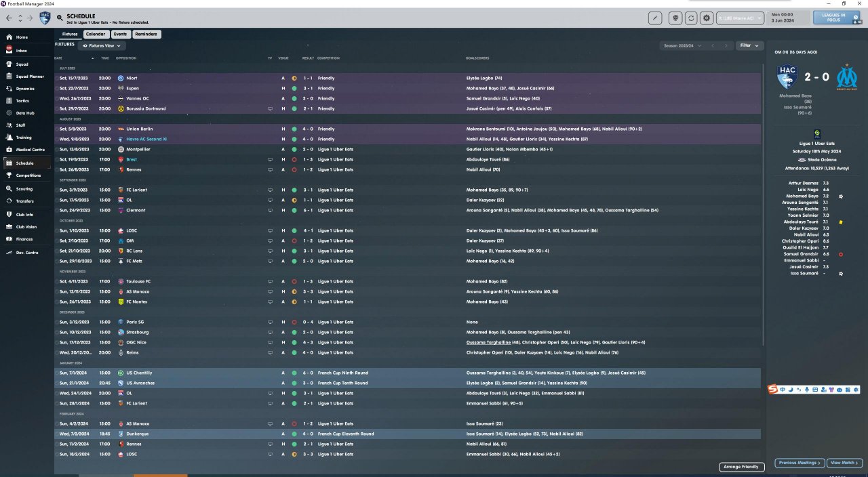Switch to the Events tab
Viewport: 868px width, 477px height.
(120, 34)
